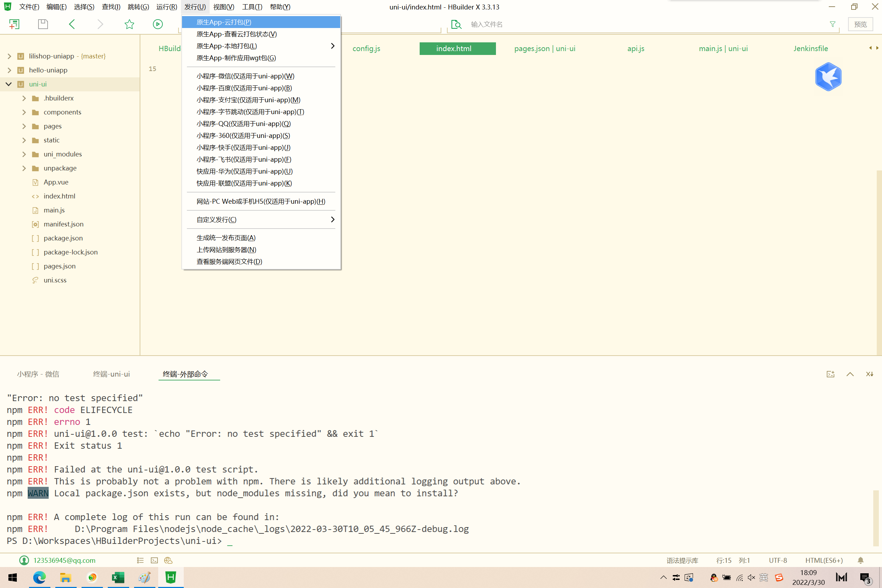Open uni.scss in the project tree
Screen dimensions: 882x588
55,280
